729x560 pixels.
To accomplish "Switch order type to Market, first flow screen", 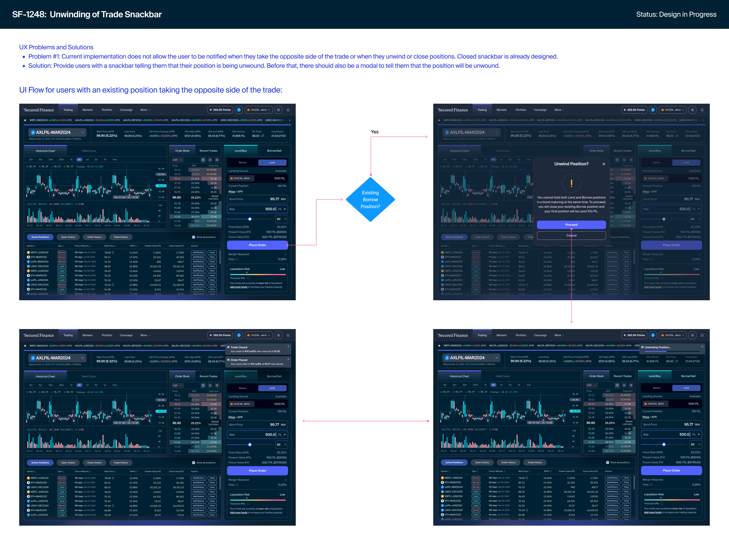I will coord(242,163).
